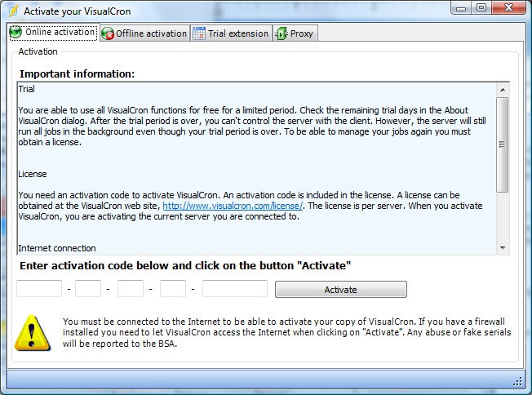
Task: Click the scroll down arrow of information box
Action: [x=503, y=247]
